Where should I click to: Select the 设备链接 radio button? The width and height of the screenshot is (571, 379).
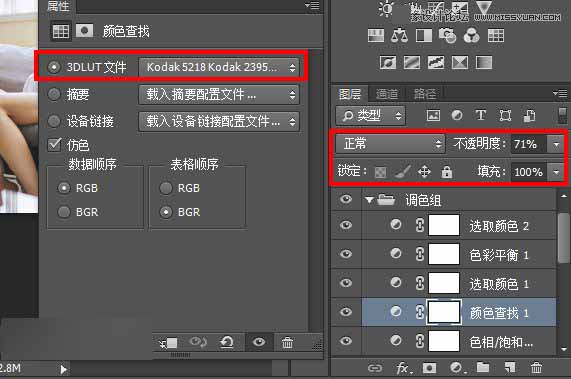click(x=54, y=121)
